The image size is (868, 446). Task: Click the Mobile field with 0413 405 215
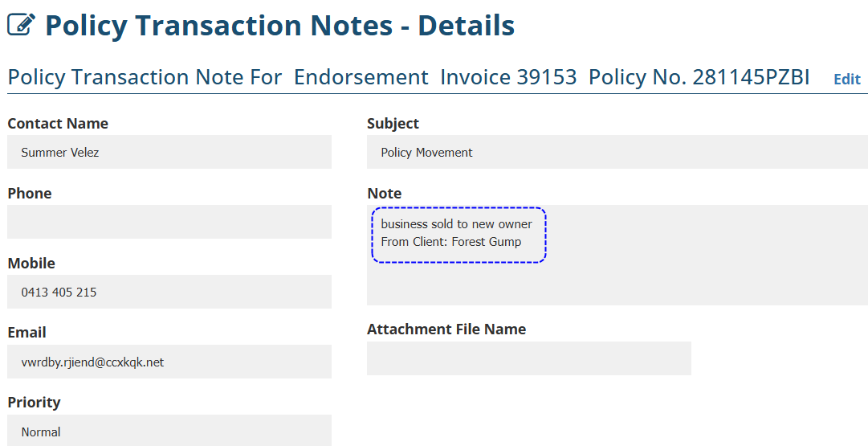pos(169,292)
